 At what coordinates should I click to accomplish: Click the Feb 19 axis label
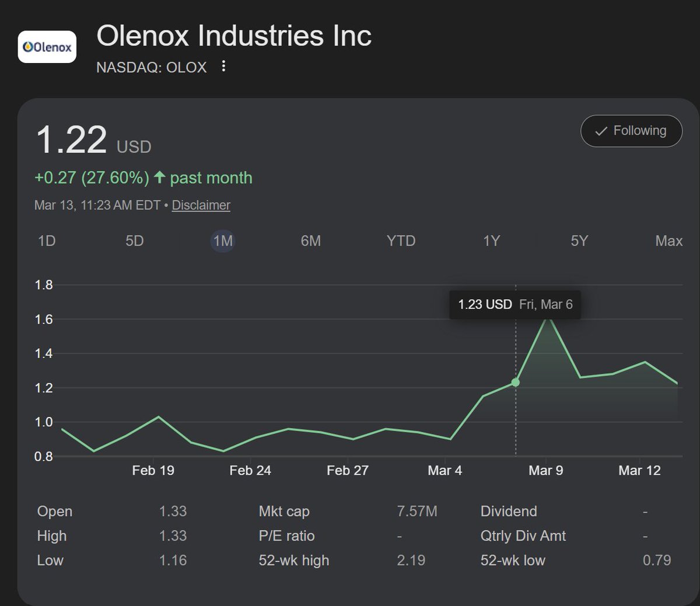click(153, 471)
